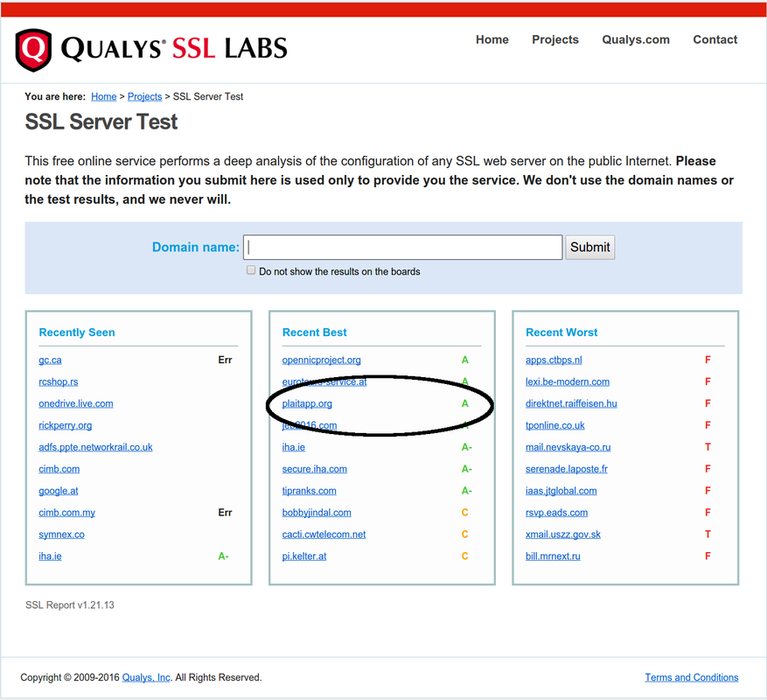
Task: Click the Qualys SSL Labs shield logo
Action: pyautogui.click(x=33, y=50)
